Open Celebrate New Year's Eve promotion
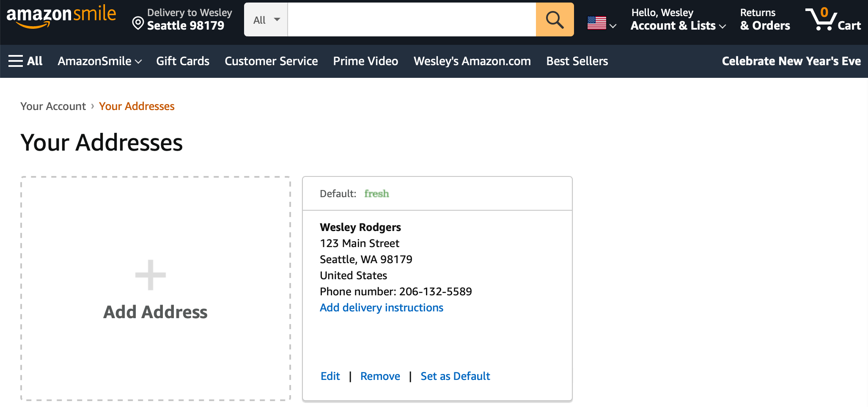Screen dimensions: 868x407 click(791, 61)
